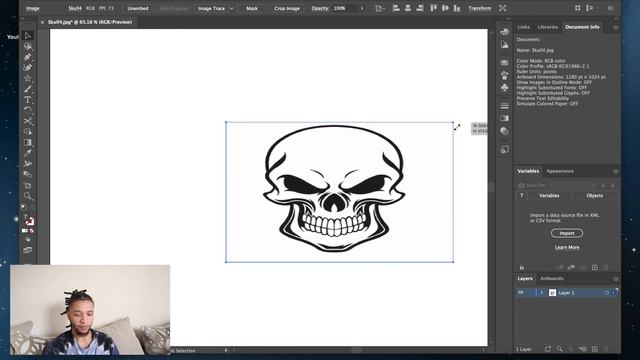The height and width of the screenshot is (360, 640).
Task: Click Vertical Align Top icon
Action: tap(433, 8)
